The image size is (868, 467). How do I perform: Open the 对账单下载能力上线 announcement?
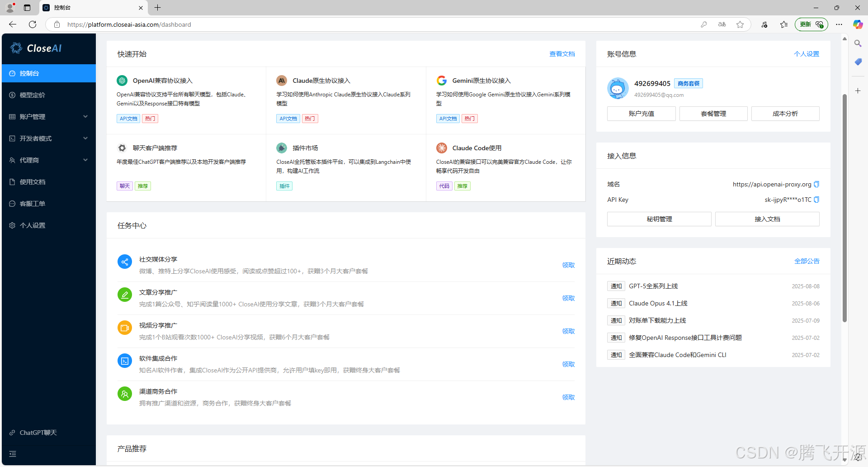click(x=657, y=320)
